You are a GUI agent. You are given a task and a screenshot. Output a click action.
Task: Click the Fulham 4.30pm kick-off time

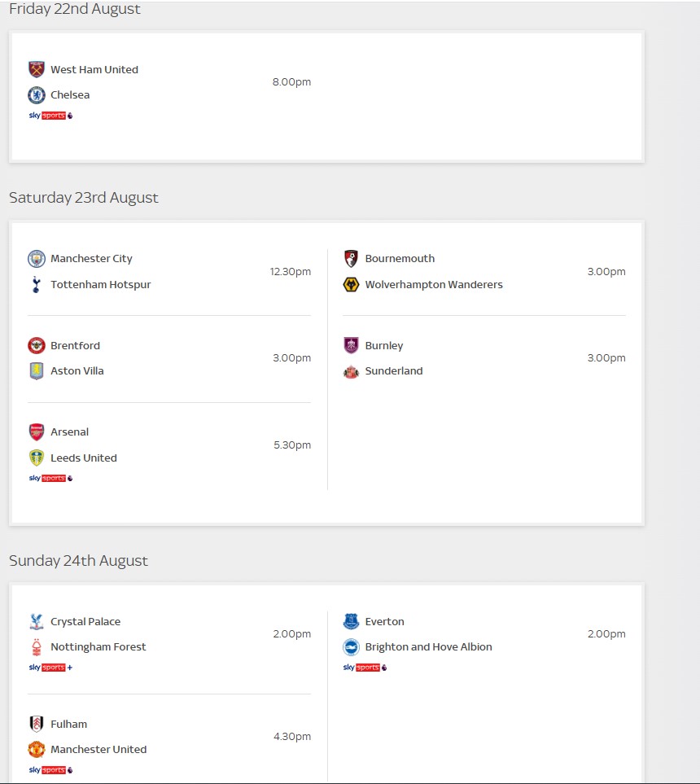coord(292,737)
